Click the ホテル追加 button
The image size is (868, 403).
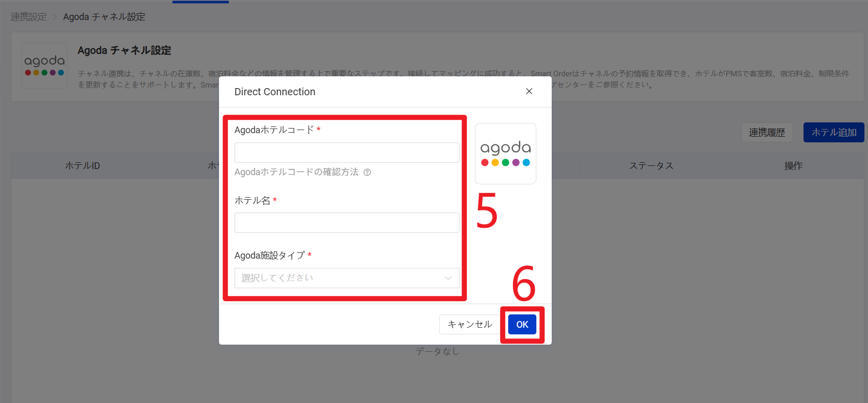pyautogui.click(x=833, y=133)
